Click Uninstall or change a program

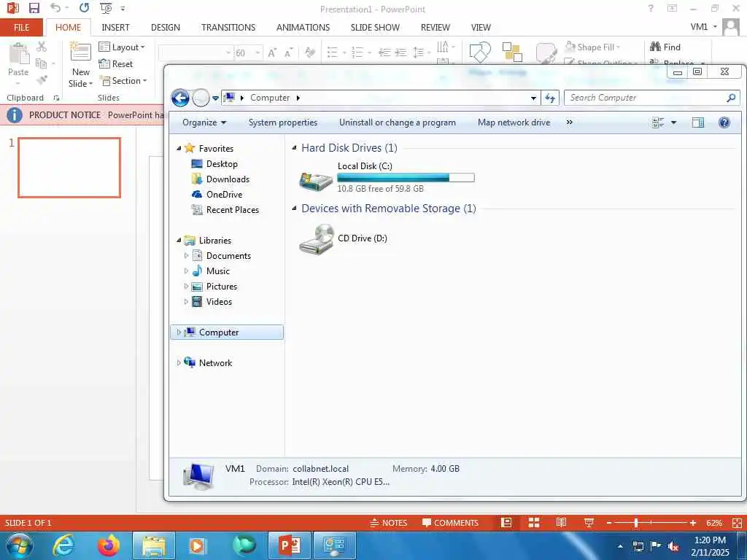398,122
